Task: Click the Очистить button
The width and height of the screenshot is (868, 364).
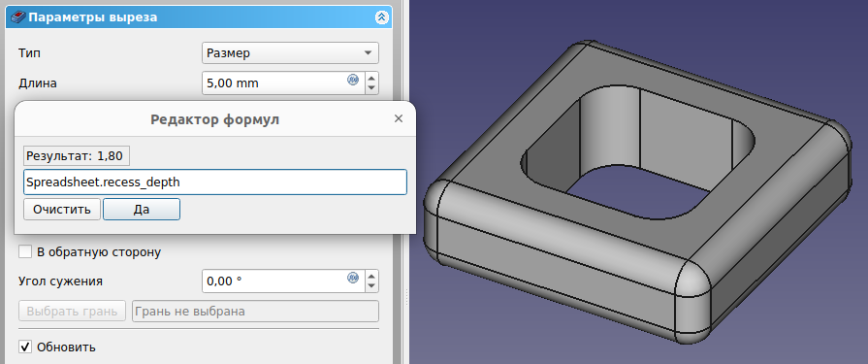Action: 62,210
